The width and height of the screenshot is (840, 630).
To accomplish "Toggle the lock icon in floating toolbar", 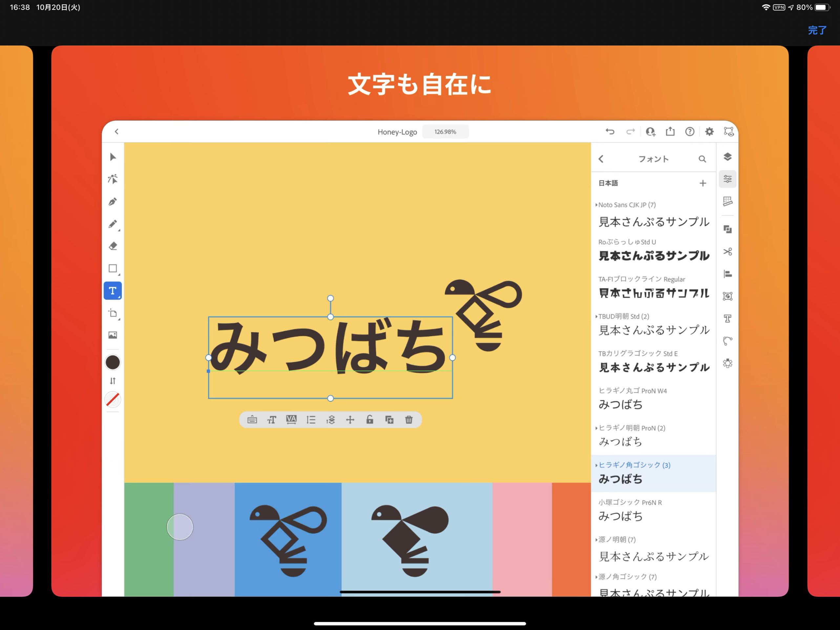I will pyautogui.click(x=369, y=420).
